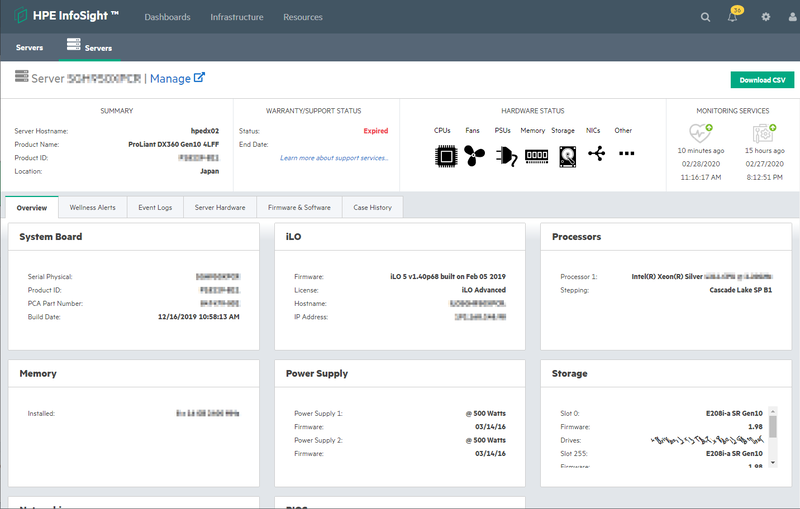Click the Power Supply 2 @ 500 Watts value

coord(485,440)
